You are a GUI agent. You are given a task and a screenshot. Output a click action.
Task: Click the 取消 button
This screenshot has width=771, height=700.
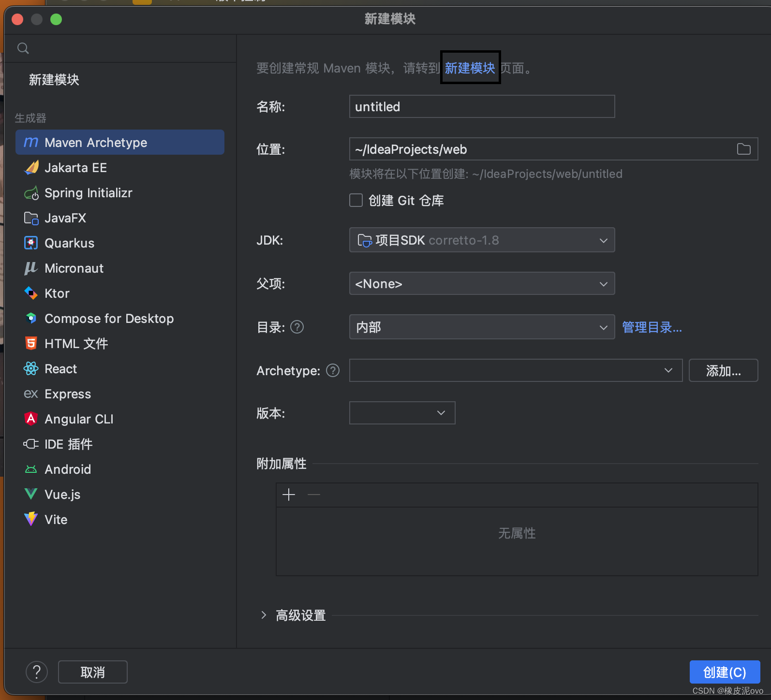tap(93, 672)
